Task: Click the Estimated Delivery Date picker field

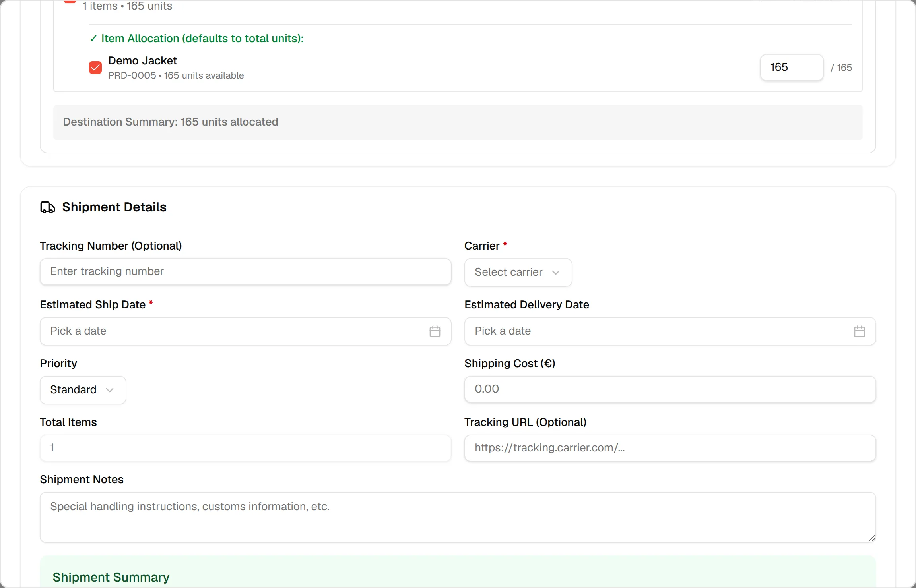Action: (x=670, y=331)
